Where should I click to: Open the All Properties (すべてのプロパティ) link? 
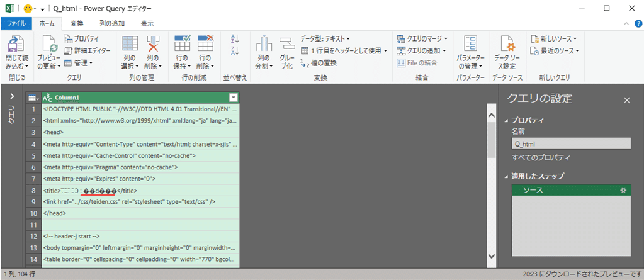coord(541,158)
